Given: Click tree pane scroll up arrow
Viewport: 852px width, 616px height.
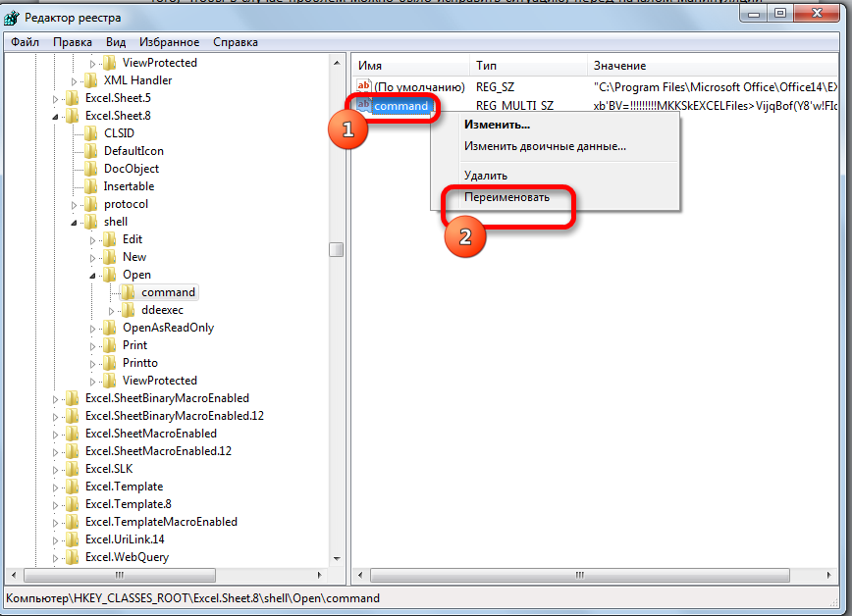Looking at the screenshot, I should (x=337, y=63).
